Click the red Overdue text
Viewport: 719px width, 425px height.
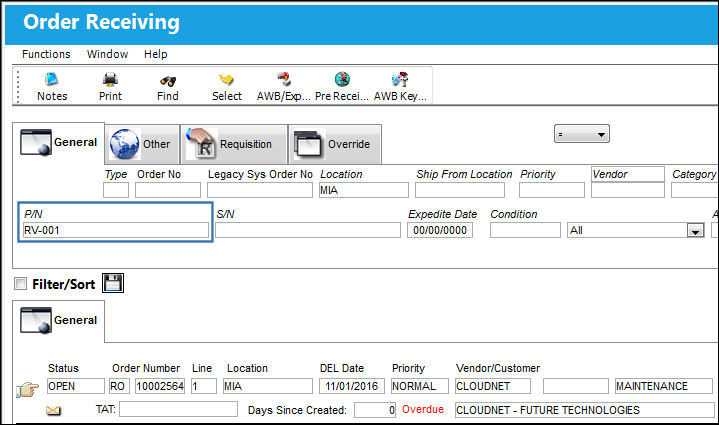pyautogui.click(x=423, y=409)
